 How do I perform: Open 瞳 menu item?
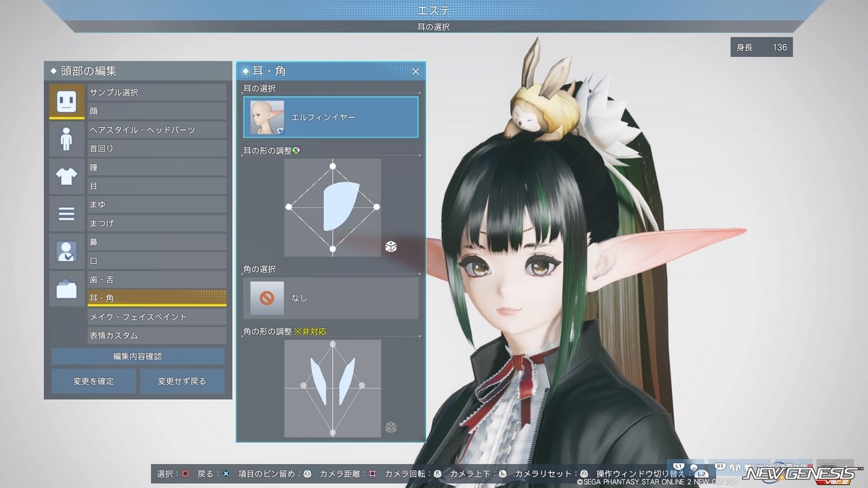coord(157,168)
